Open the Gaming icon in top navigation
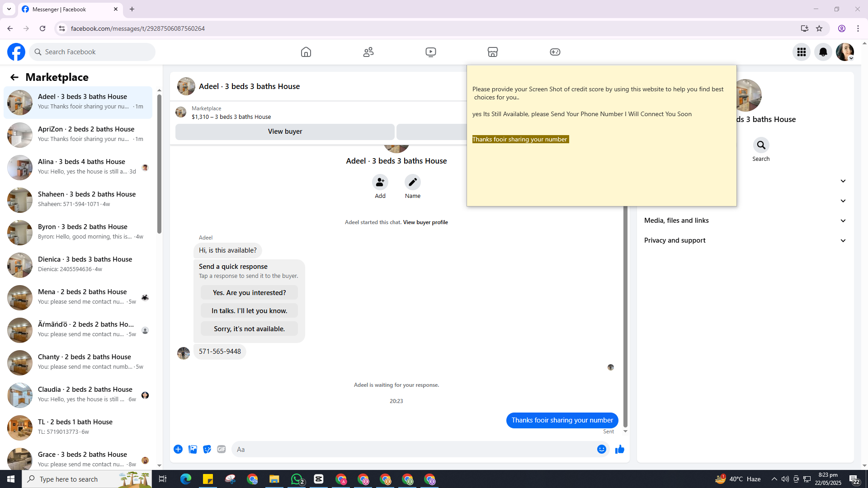868x488 pixels. [x=555, y=52]
